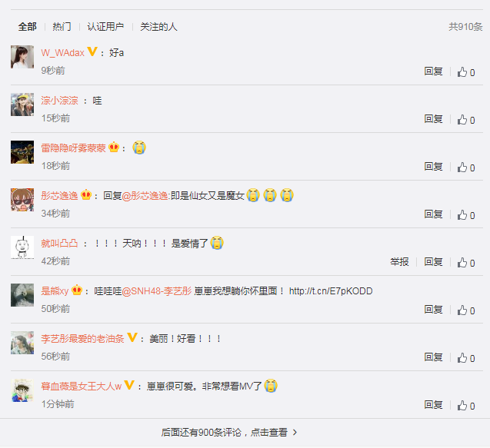
Task: Reply to 辜血薇是女王大人w's comment
Action: click(433, 405)
